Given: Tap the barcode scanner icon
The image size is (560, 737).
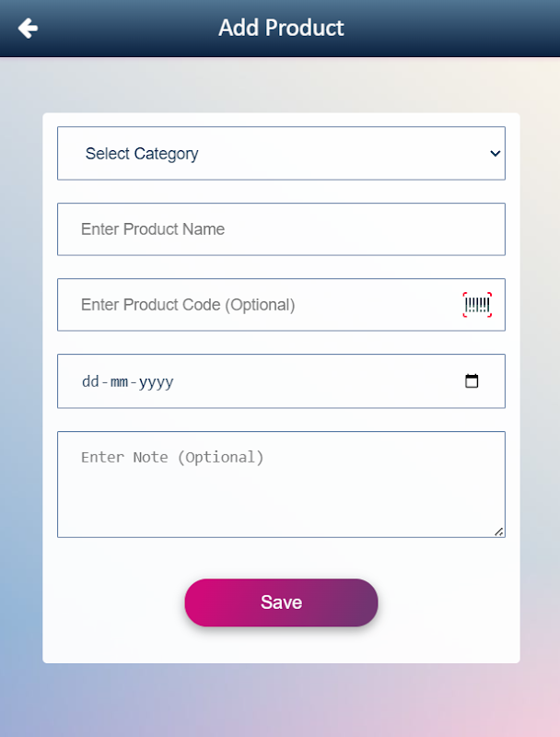Looking at the screenshot, I should coord(477,305).
